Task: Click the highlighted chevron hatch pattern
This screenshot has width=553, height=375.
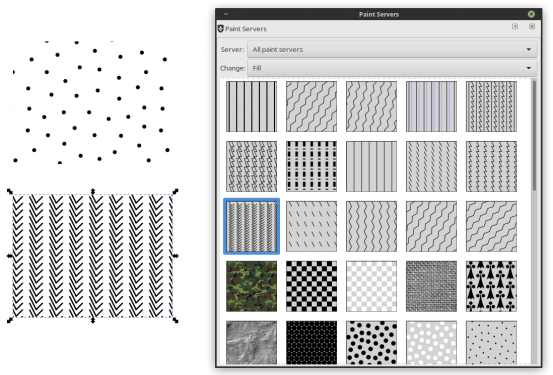Action: click(x=251, y=226)
